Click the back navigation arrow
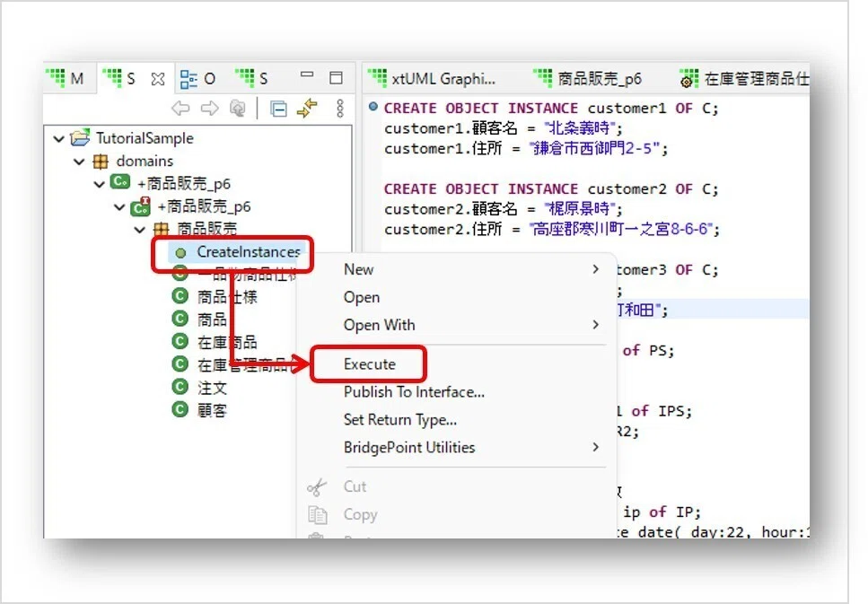 tap(180, 109)
